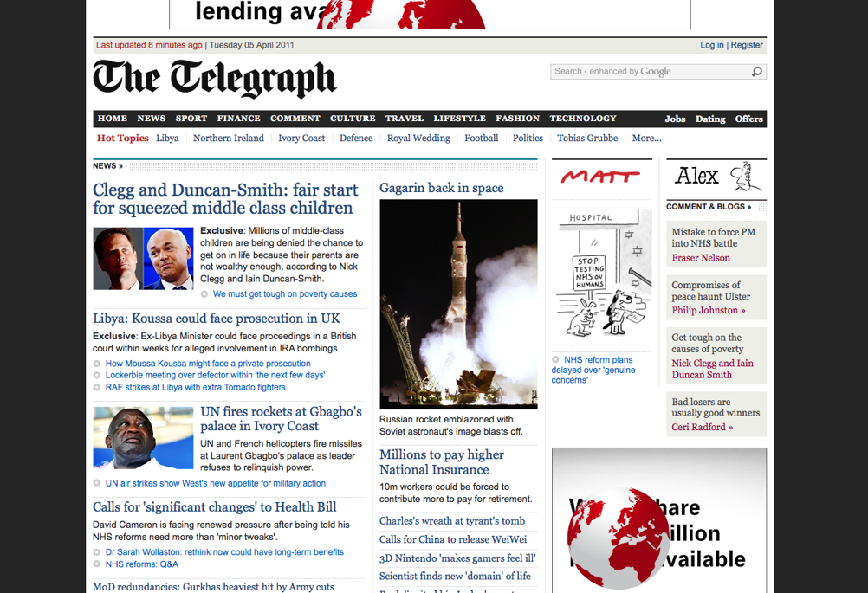Open Northern Ireland hot topic
The height and width of the screenshot is (593, 868).
(229, 139)
